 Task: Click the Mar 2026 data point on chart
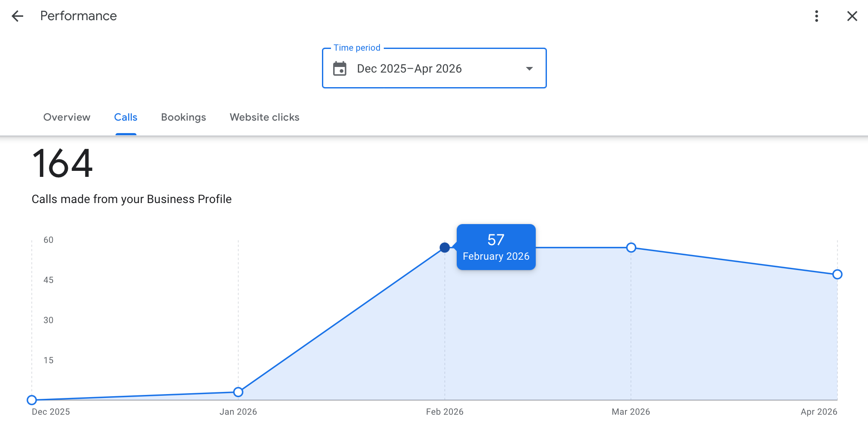[631, 248]
